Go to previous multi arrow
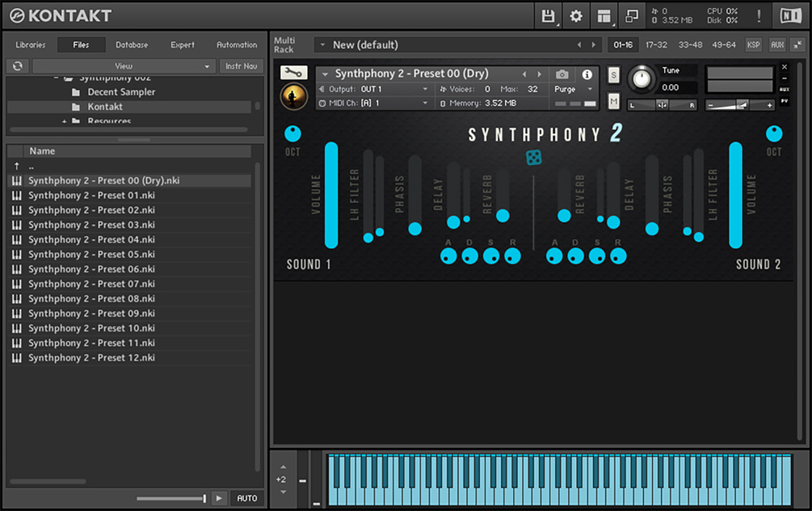This screenshot has width=812, height=511. click(x=579, y=45)
